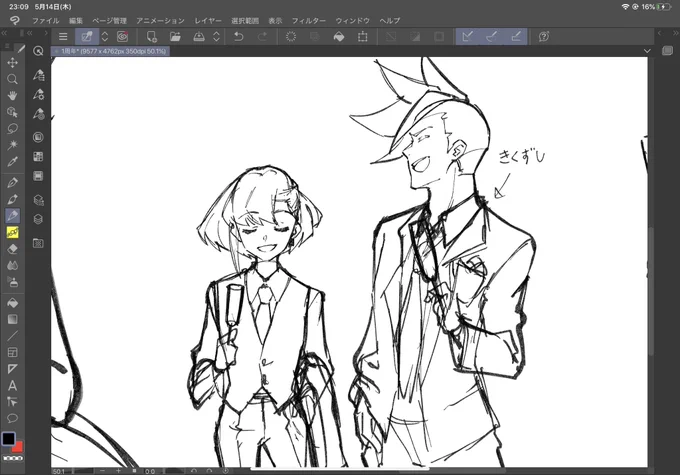Screen dimensions: 680x475
Task: Open the hamburger command bar menu
Action: click(x=63, y=36)
